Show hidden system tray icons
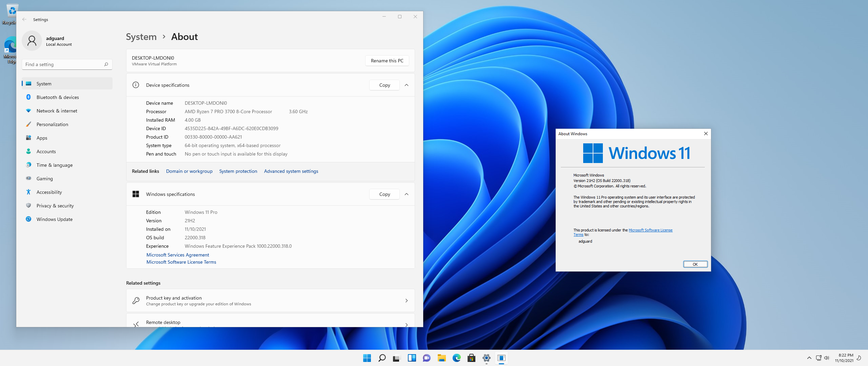 (x=809, y=358)
